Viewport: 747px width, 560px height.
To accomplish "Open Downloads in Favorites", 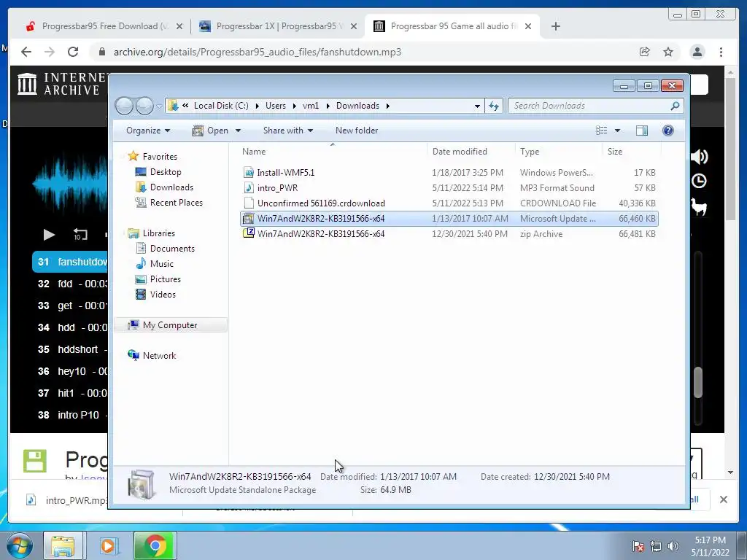I will point(171,187).
